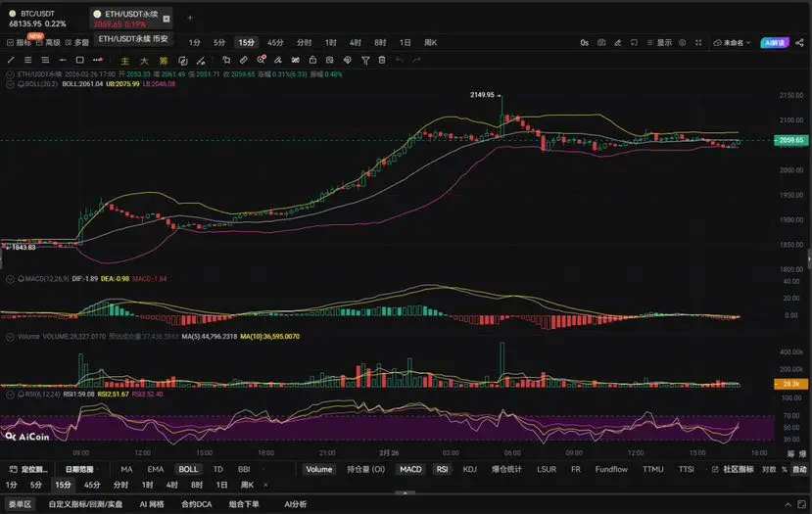Image resolution: width=812 pixels, height=514 pixels.
Task: Click the 筹 chip distribution icon
Action: (x=164, y=61)
